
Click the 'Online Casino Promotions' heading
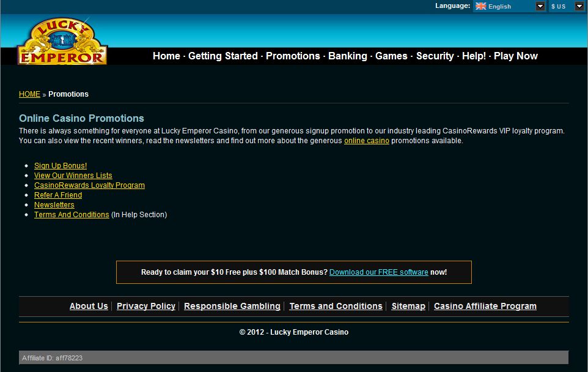coord(81,118)
